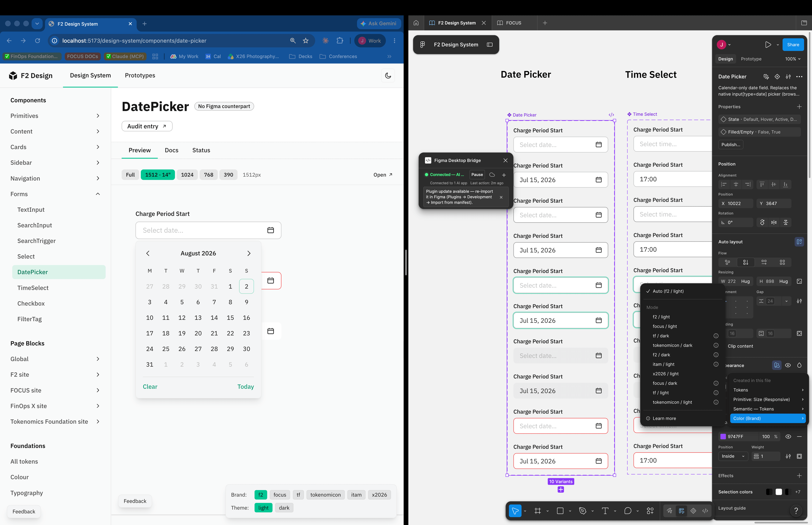Viewport: 812px width, 525px height.
Task: Open the Actions tool in Figma toolbar
Action: [650, 511]
